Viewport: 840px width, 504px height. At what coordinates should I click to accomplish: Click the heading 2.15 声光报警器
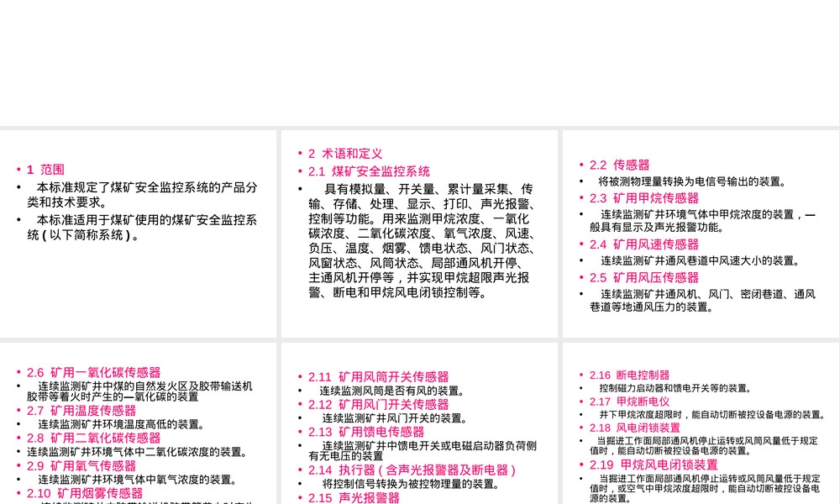click(x=354, y=498)
